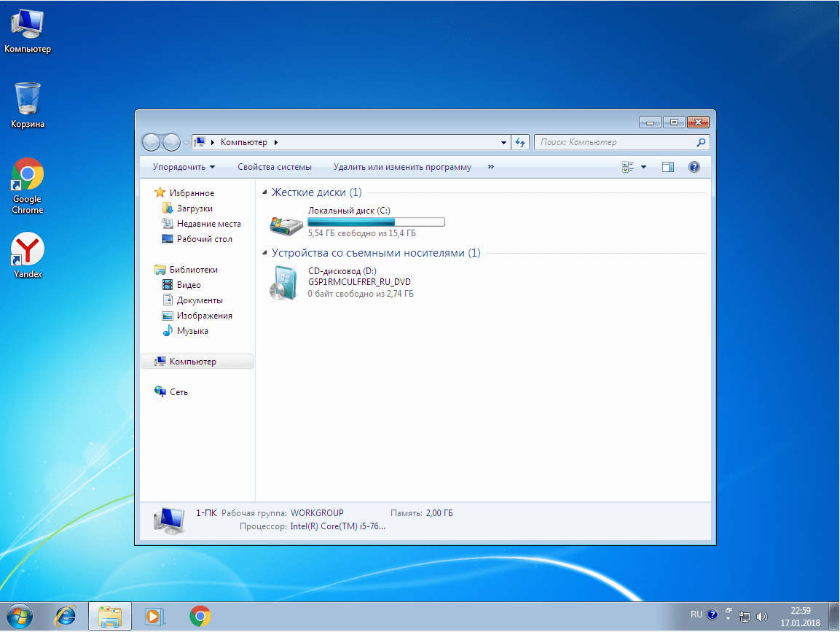Image resolution: width=840 pixels, height=632 pixels.
Task: Expand arrow before Компьютер breadcrumb
Action: (x=213, y=142)
